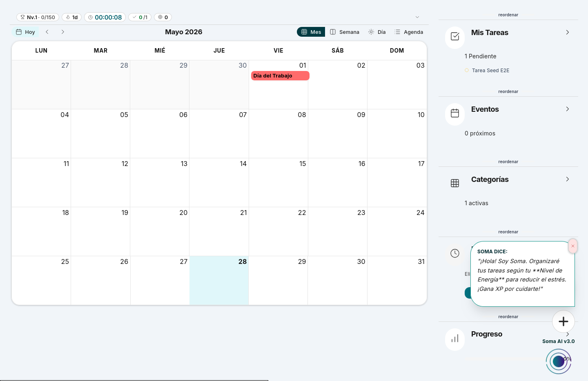Click the 1 Pendiente text
The width and height of the screenshot is (588, 381).
click(x=480, y=56)
